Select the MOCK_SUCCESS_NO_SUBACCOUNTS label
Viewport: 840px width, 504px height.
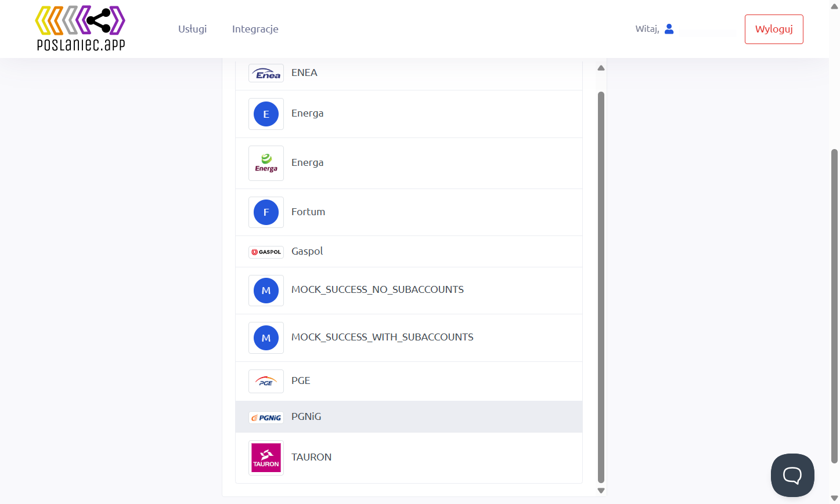tap(377, 289)
